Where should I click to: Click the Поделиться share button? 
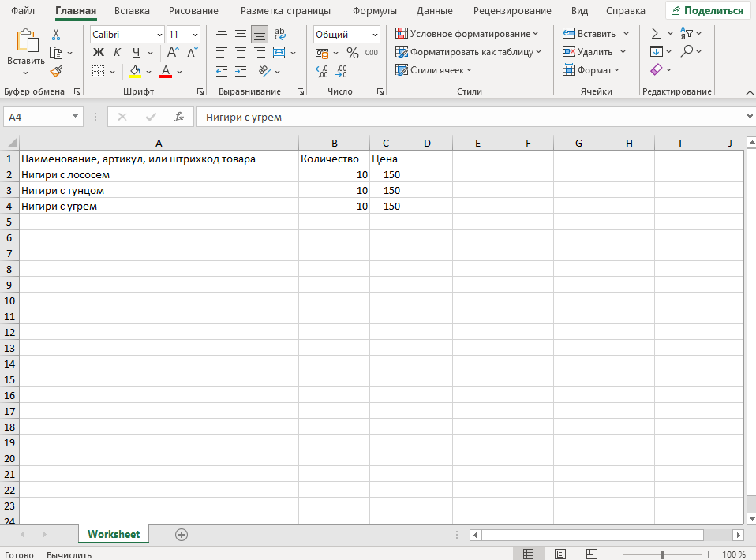pyautogui.click(x=707, y=11)
